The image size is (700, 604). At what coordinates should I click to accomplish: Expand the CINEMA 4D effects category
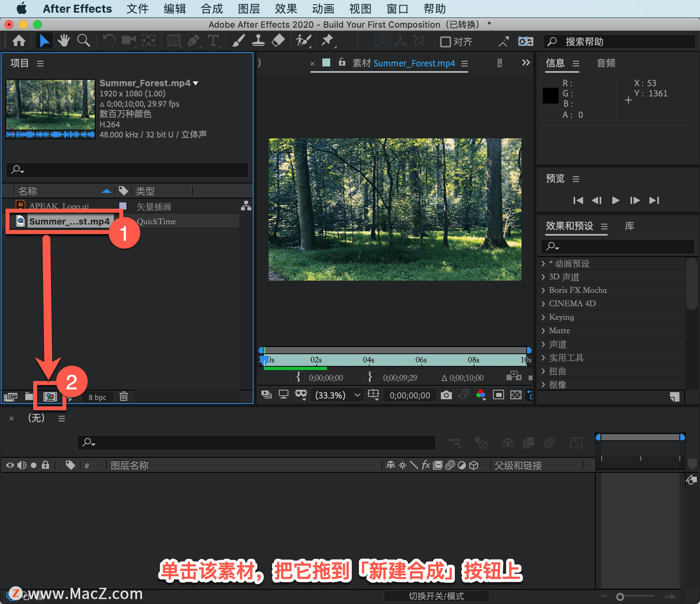pyautogui.click(x=543, y=304)
